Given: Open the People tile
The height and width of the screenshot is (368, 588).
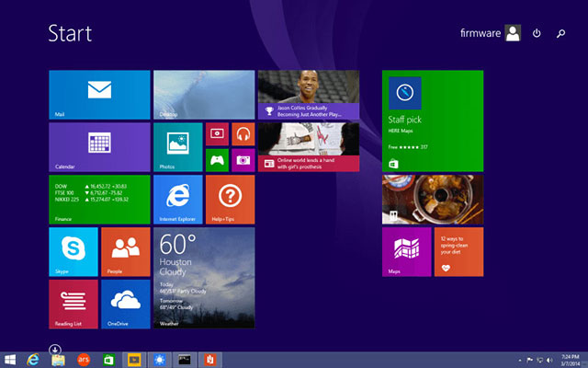Looking at the screenshot, I should coord(125,252).
